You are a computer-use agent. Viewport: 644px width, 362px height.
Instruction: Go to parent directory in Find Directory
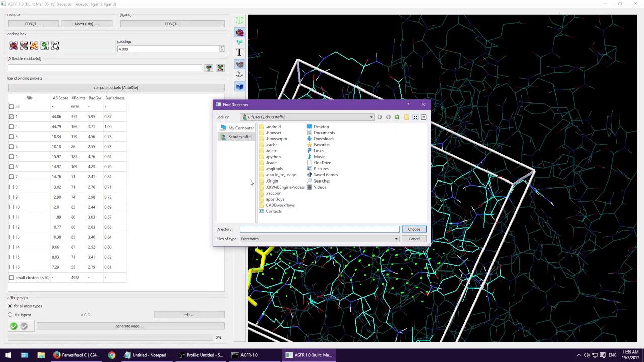tap(397, 117)
